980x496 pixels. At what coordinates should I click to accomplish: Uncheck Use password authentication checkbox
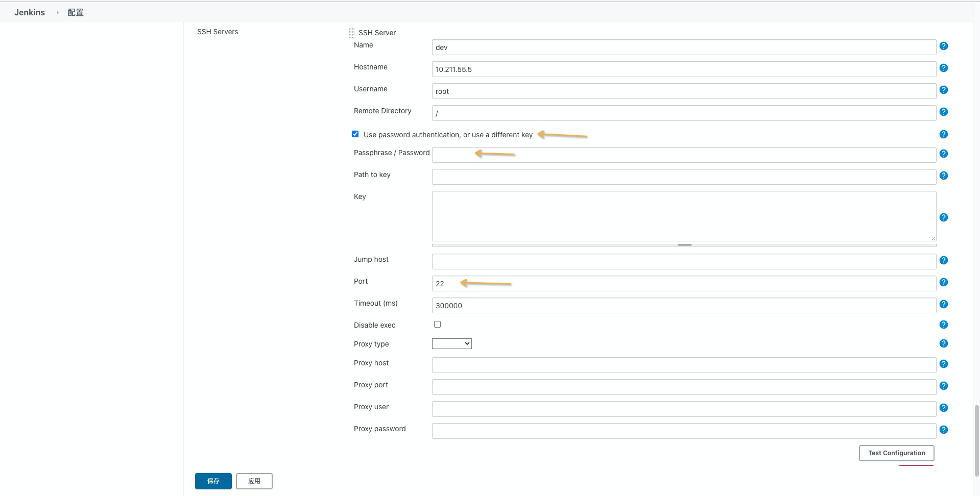tap(355, 134)
